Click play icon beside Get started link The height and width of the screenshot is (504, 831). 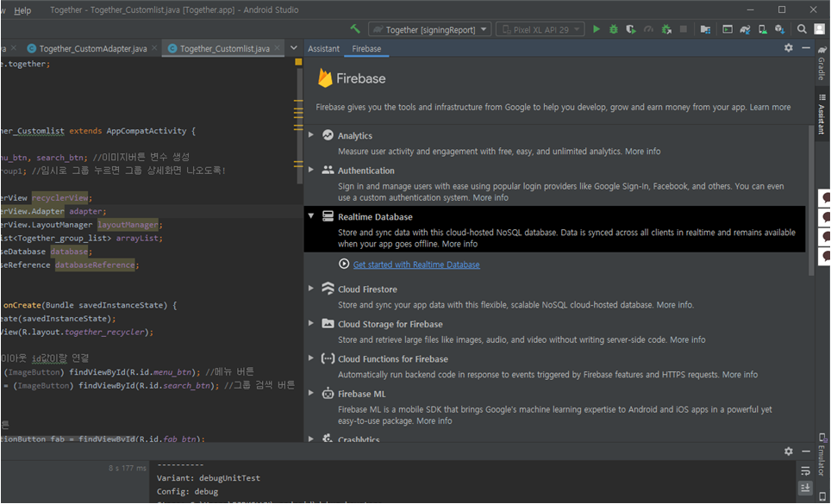coord(344,264)
